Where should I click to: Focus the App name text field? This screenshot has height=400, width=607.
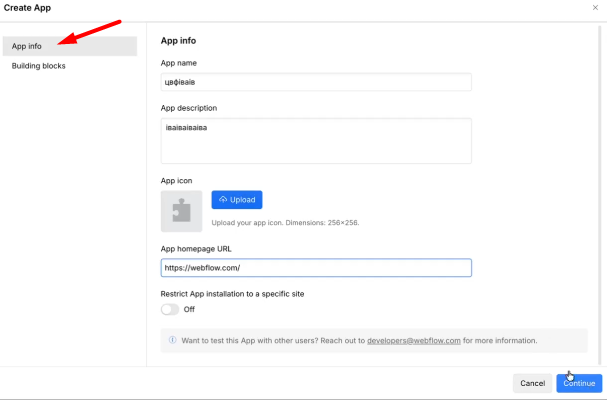[x=315, y=82]
